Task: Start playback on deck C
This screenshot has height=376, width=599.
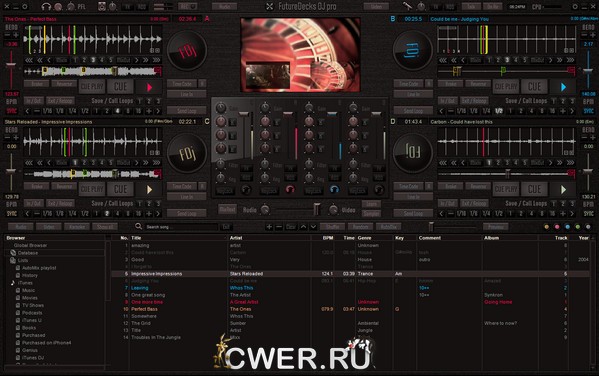Action: tap(149, 190)
